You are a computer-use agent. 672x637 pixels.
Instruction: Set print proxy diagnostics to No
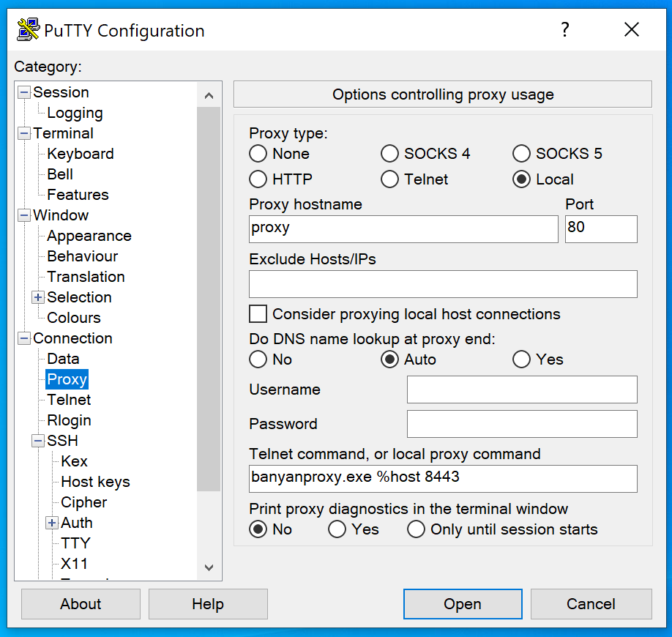point(270,529)
